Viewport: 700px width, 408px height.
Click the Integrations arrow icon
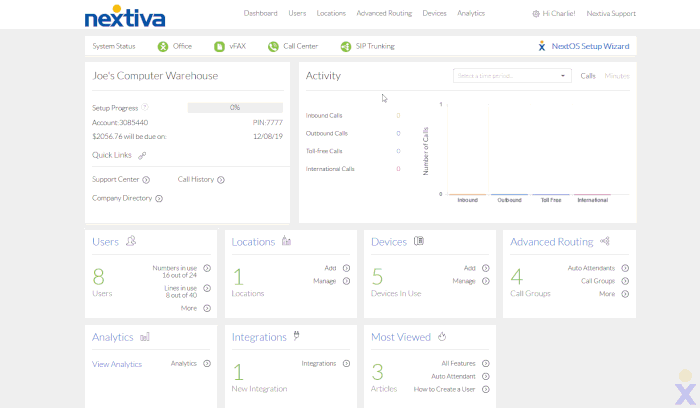(x=346, y=364)
